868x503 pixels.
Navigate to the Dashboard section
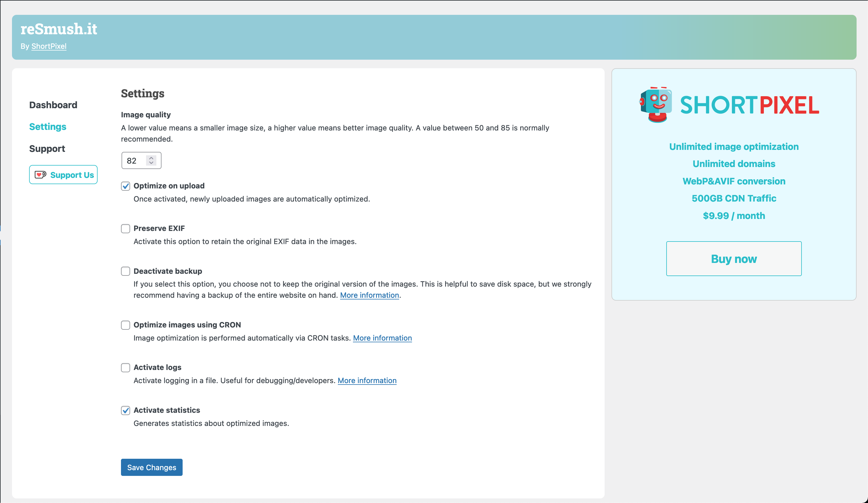53,104
